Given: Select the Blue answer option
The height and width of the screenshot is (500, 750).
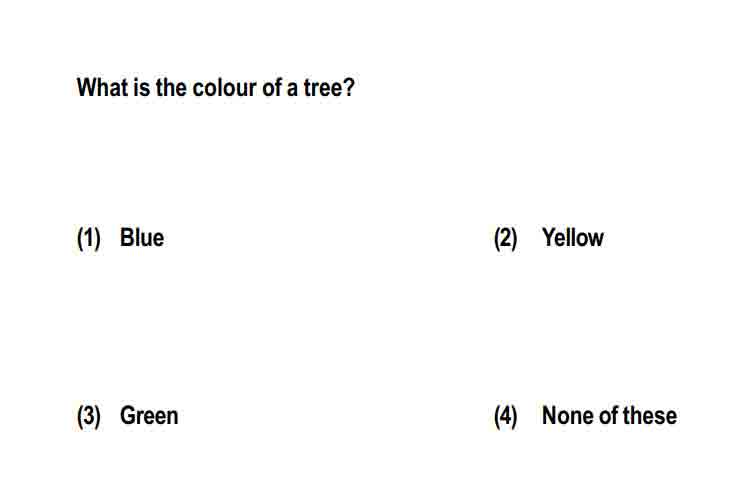Looking at the screenshot, I should coord(142,237).
